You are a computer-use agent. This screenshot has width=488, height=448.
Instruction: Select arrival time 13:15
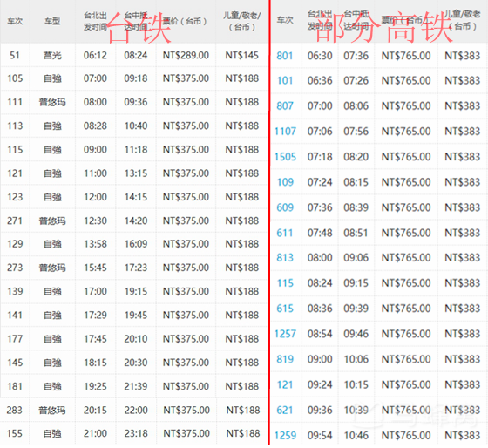136,173
